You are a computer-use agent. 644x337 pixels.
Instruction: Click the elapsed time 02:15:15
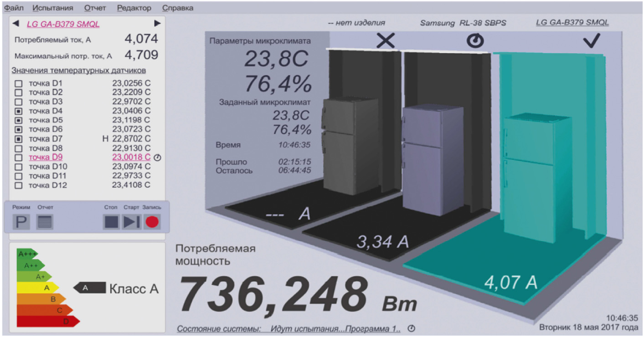(295, 162)
